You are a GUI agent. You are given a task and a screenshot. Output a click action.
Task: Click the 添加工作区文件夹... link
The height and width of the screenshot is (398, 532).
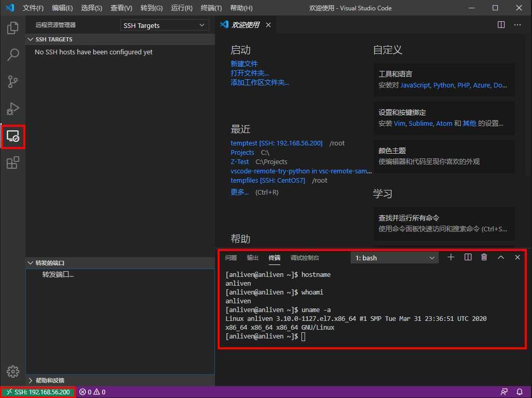click(260, 82)
